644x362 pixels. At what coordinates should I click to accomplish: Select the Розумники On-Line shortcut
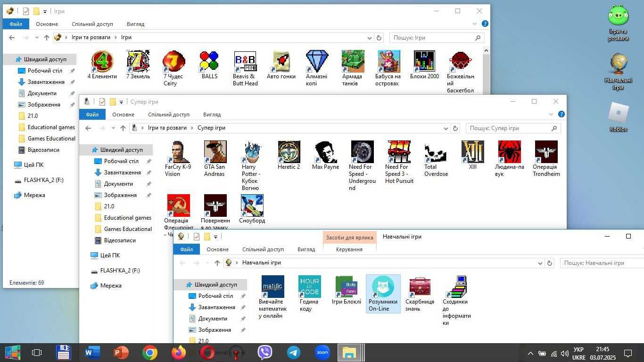point(383,294)
